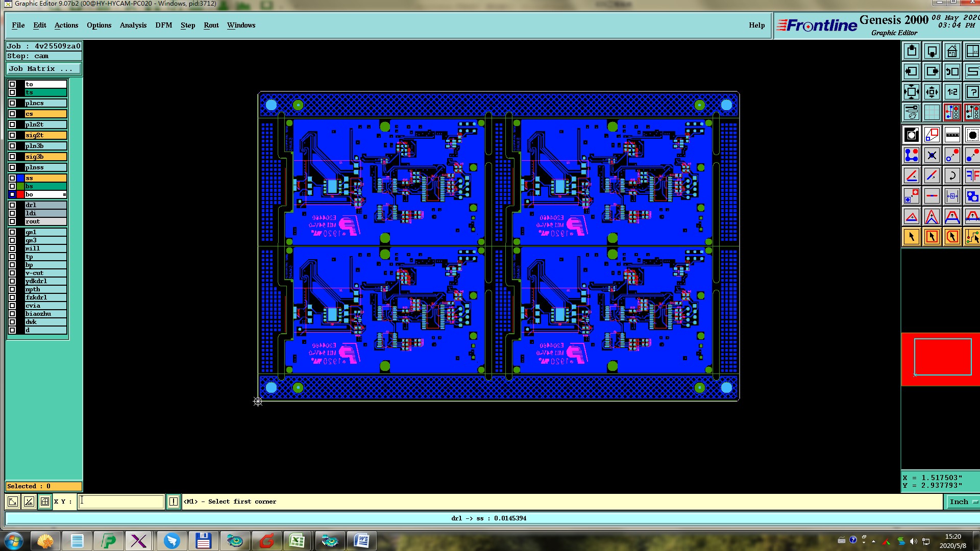Click the grid snap icon before XY label
This screenshot has height=551, width=980.
click(45, 502)
